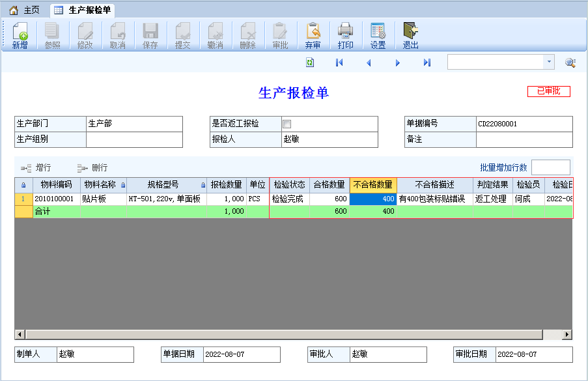This screenshot has width=588, height=381.
Task: Click the 不合格描述 column header
Action: (434, 185)
